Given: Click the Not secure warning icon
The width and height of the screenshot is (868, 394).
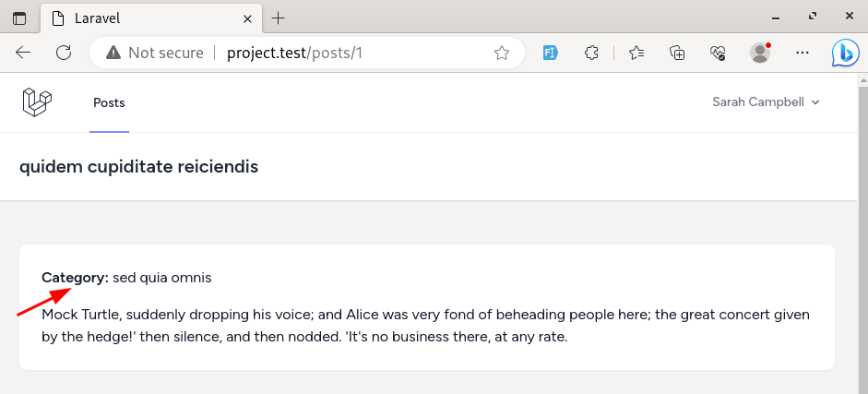Looking at the screenshot, I should pyautogui.click(x=113, y=53).
